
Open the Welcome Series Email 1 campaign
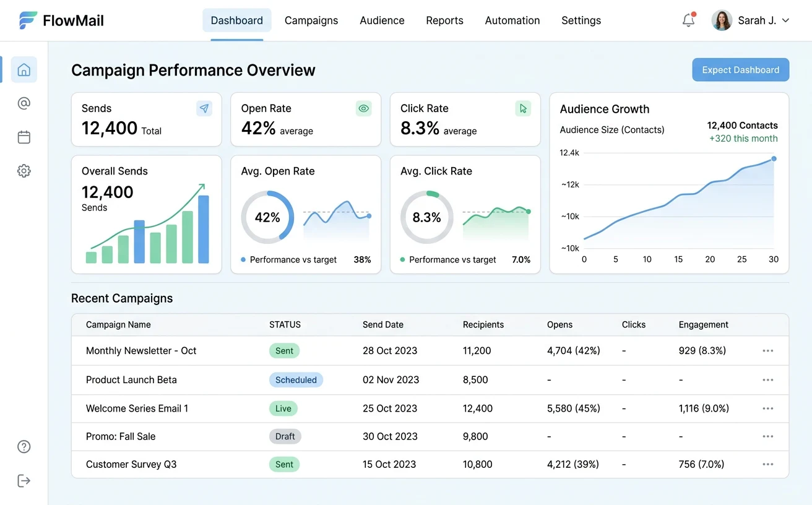137,408
